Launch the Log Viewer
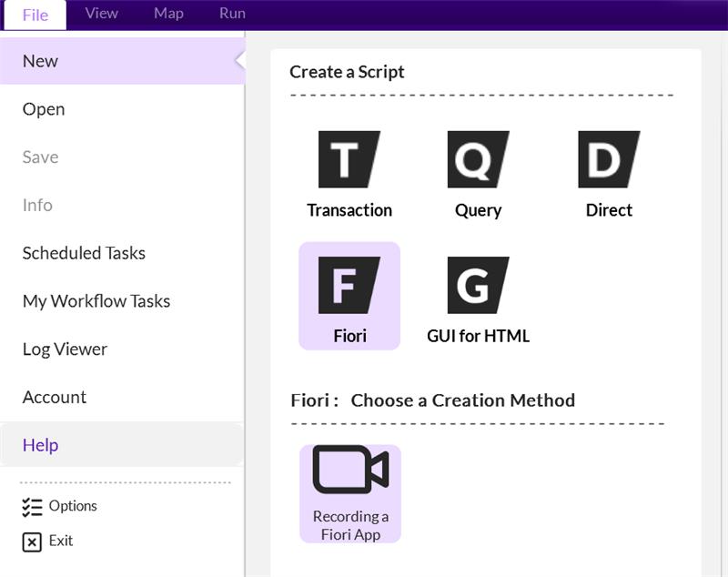 (65, 349)
